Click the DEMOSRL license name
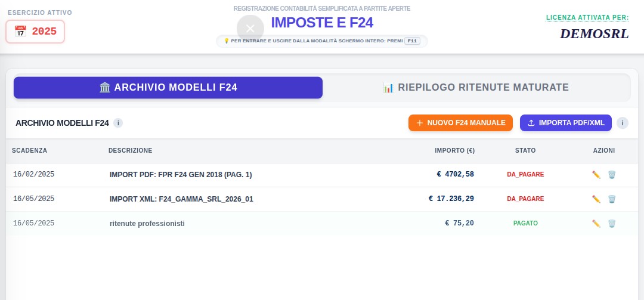Image resolution: width=644 pixels, height=300 pixels. [x=594, y=34]
